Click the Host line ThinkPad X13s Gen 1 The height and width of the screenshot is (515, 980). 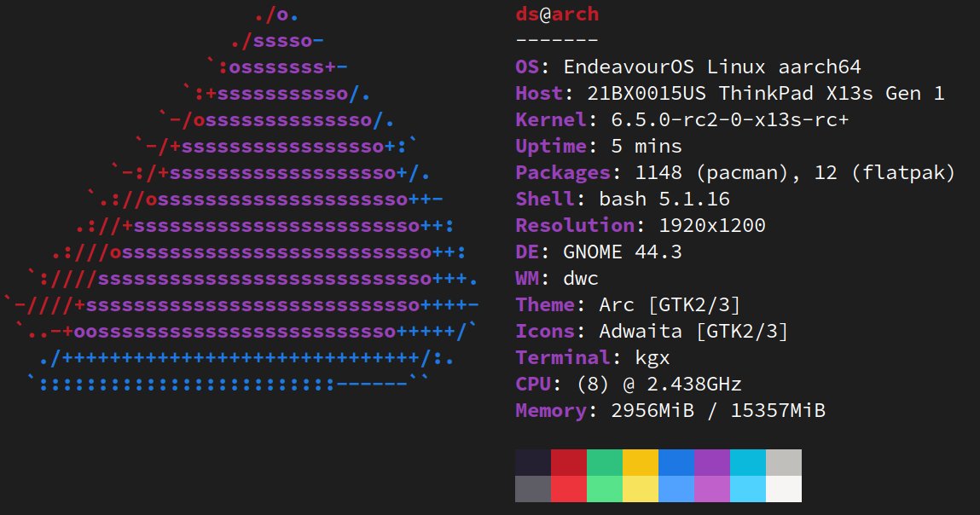point(730,93)
